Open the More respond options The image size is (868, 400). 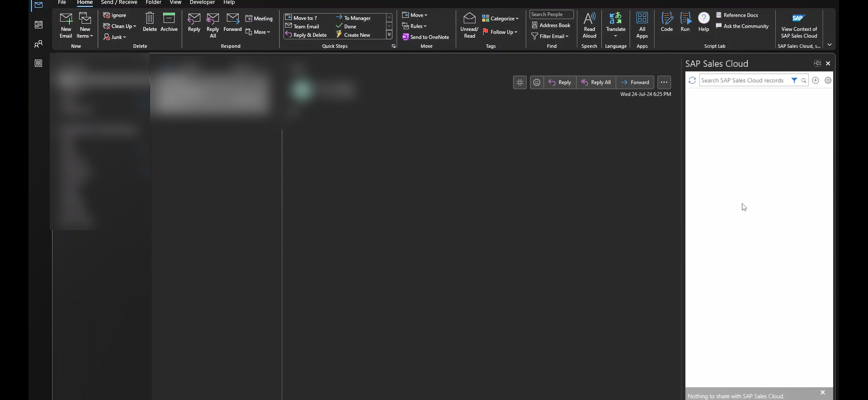(x=258, y=32)
